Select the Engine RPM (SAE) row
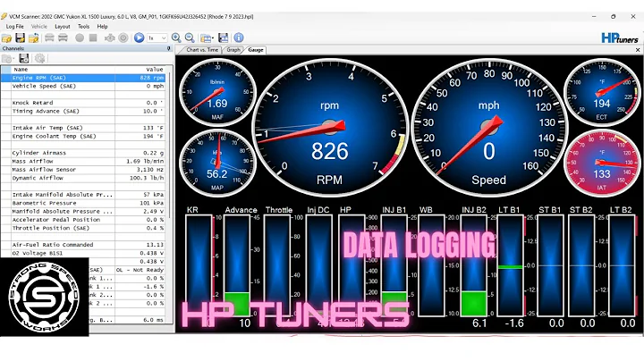644x361 pixels. 83,78
